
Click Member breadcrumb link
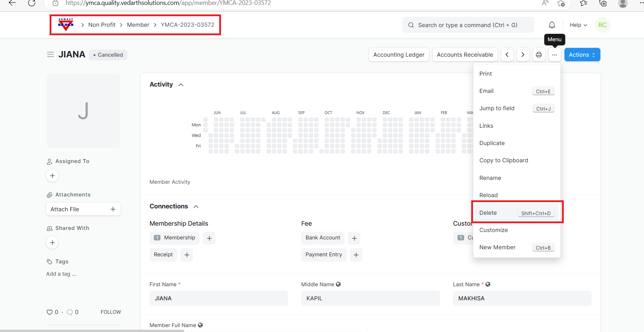point(138,25)
